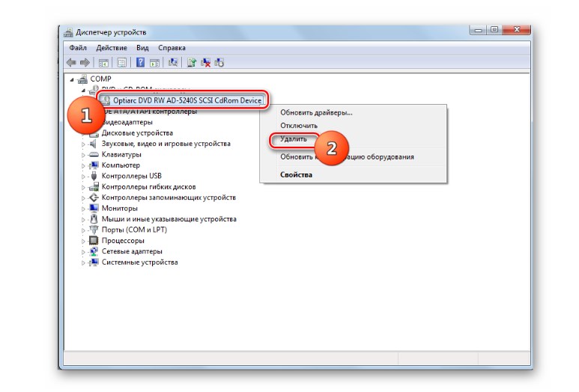Select the Видеоадаптеры label
579x392 pixels.
click(127, 122)
